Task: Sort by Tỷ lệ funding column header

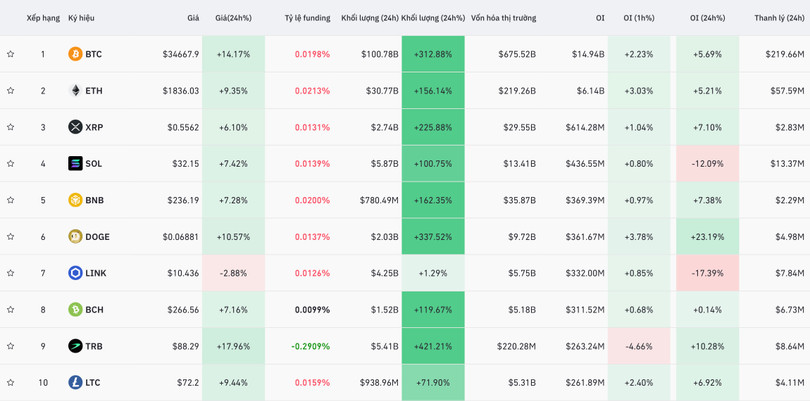Action: (x=307, y=18)
